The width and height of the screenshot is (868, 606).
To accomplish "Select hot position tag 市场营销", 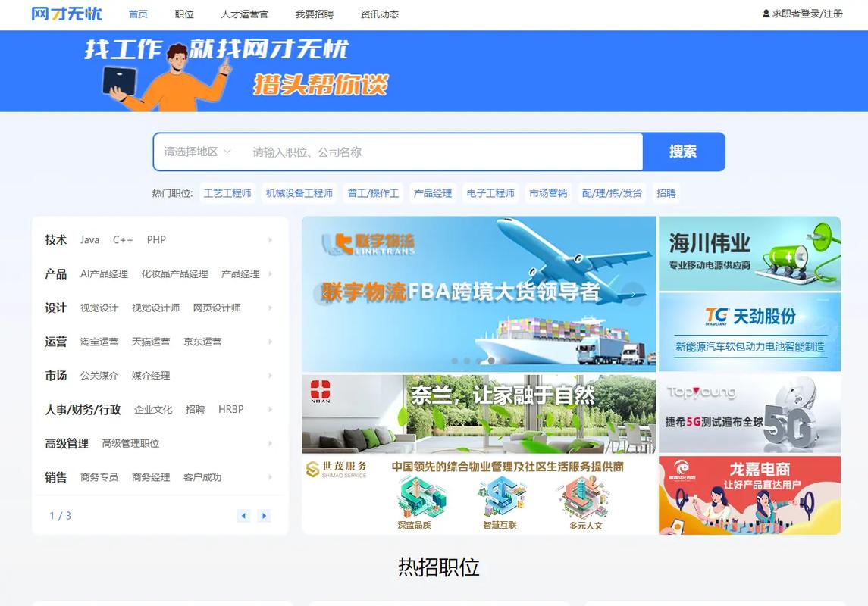I will coord(548,193).
